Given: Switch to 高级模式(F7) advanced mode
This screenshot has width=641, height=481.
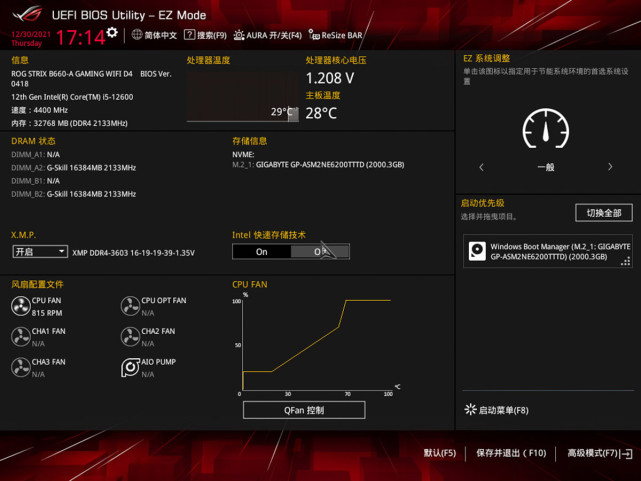Looking at the screenshot, I should coord(600,453).
